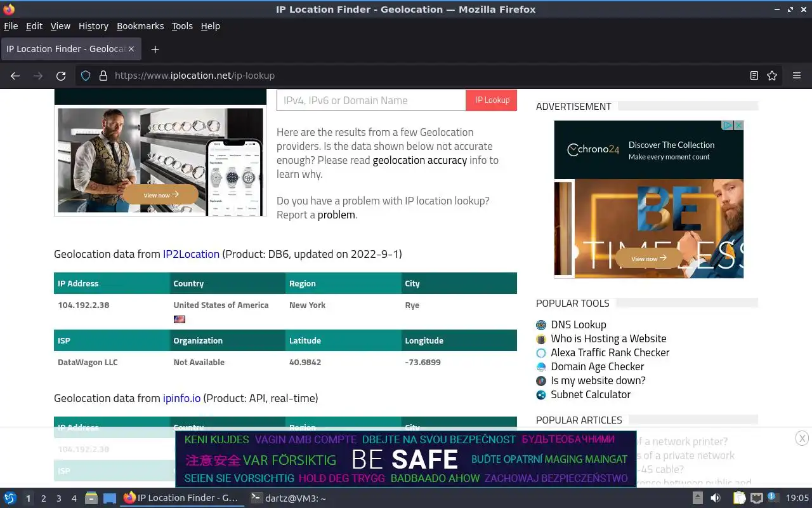Open the Subnet Calculator link
Viewport: 812px width, 508px height.
[591, 394]
